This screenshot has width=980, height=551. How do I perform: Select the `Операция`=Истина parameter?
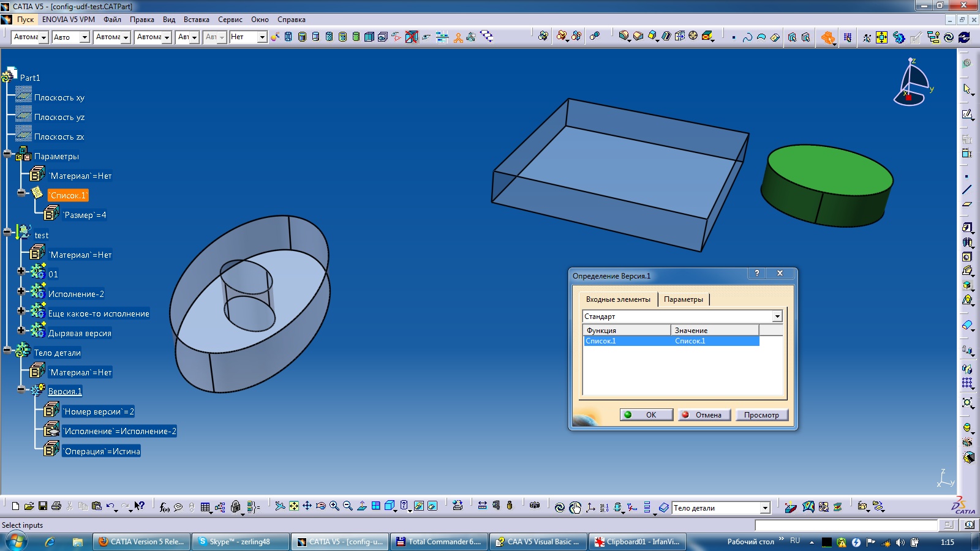pos(102,451)
